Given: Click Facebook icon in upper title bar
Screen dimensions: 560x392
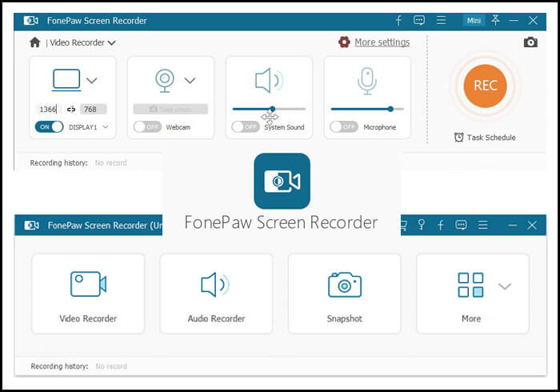Looking at the screenshot, I should pyautogui.click(x=398, y=20).
